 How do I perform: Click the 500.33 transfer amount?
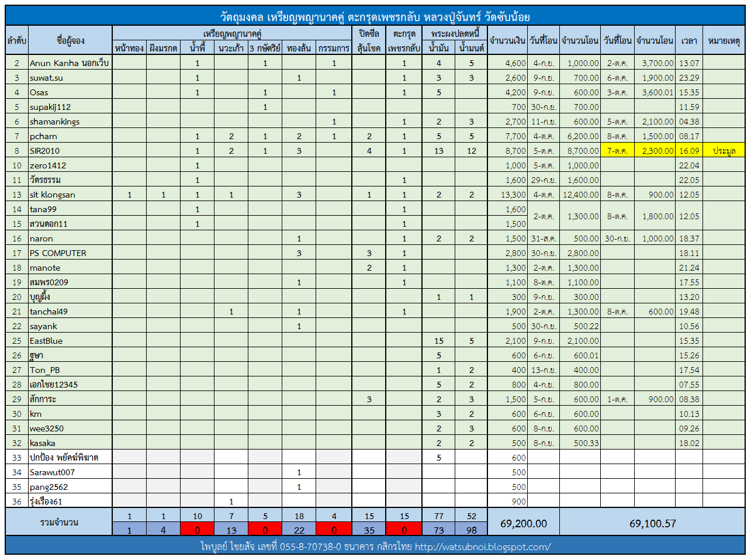pos(580,443)
